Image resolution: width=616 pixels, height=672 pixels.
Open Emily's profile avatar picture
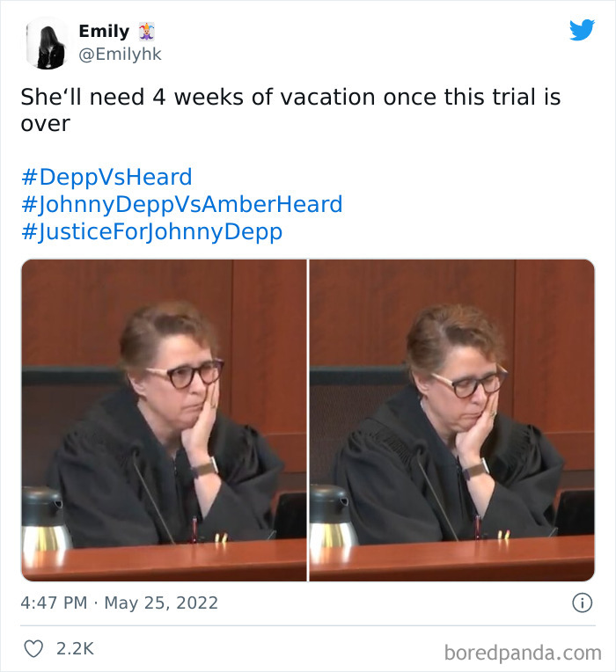[x=47, y=43]
